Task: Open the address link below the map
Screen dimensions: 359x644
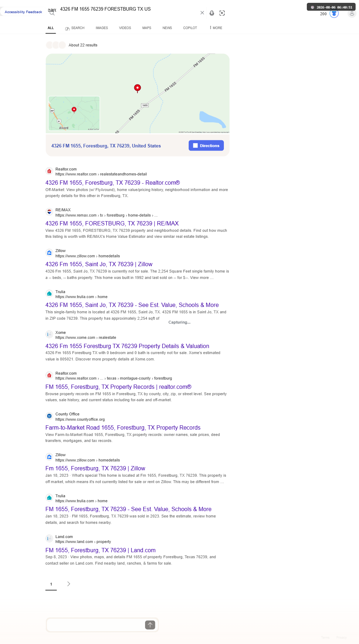Action: (x=106, y=146)
